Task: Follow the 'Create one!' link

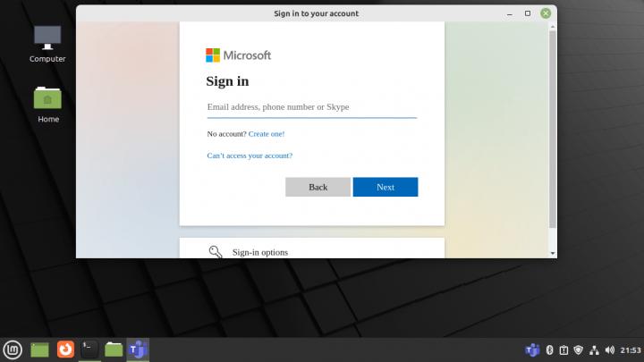Action: click(x=267, y=134)
